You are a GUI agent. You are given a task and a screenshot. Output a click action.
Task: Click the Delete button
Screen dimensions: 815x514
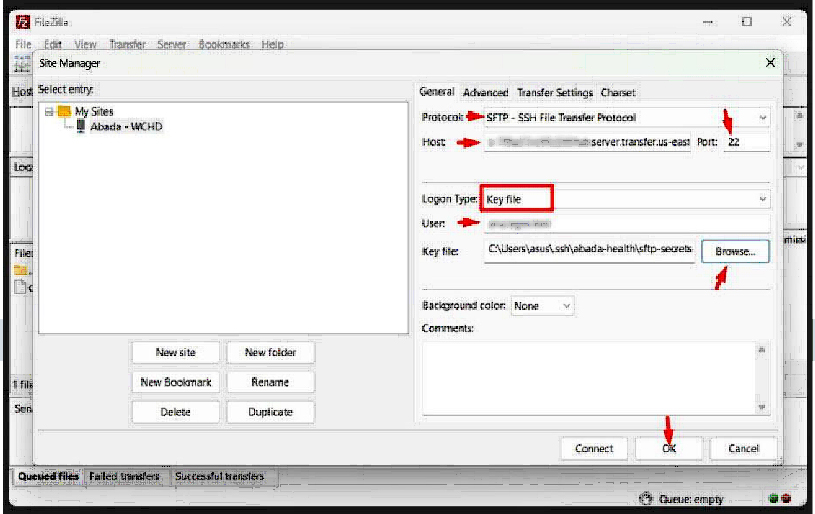click(176, 412)
